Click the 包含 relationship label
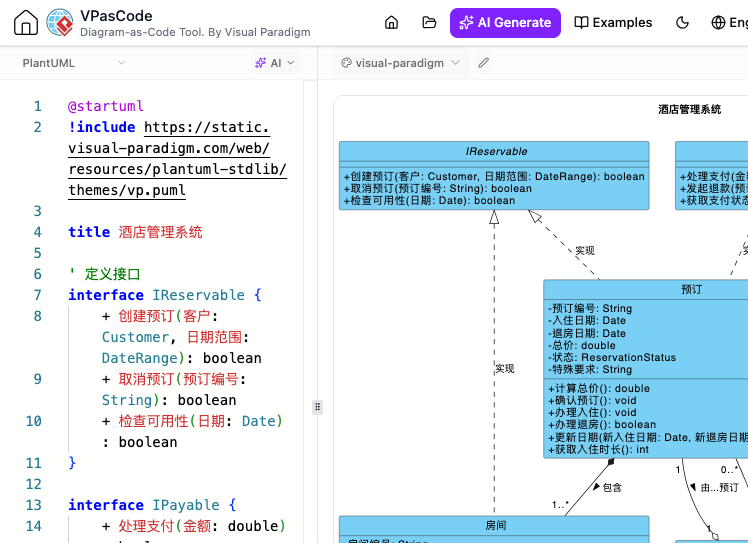Image resolution: width=748 pixels, height=543 pixels. tap(612, 487)
